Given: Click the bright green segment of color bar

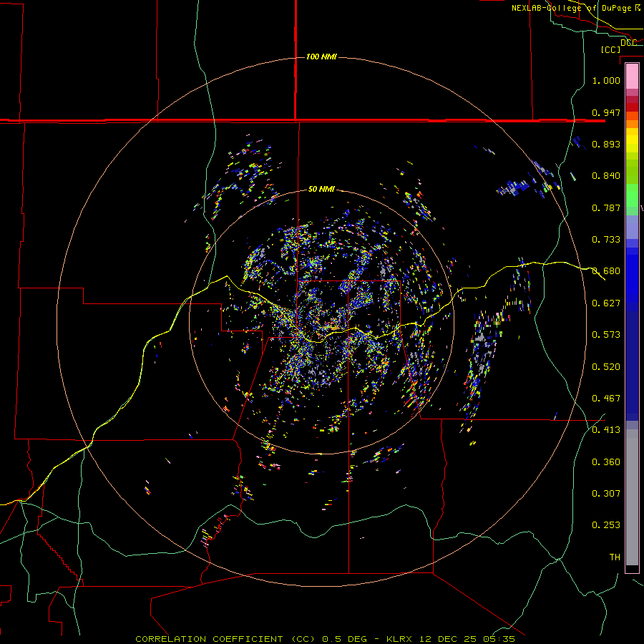Looking at the screenshot, I should point(632,195).
